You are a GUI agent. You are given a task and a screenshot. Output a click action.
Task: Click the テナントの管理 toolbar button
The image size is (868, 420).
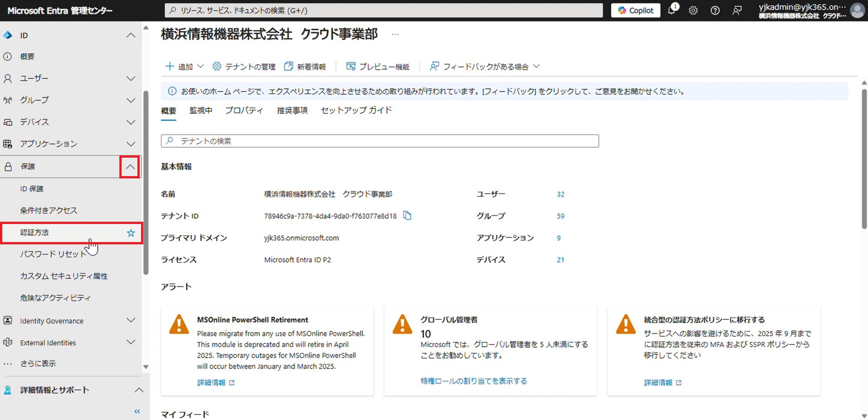click(244, 66)
